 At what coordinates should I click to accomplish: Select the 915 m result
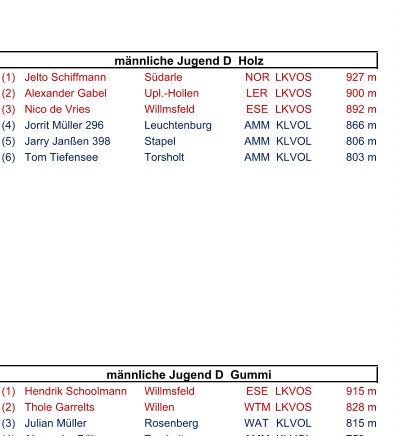[x=361, y=391]
